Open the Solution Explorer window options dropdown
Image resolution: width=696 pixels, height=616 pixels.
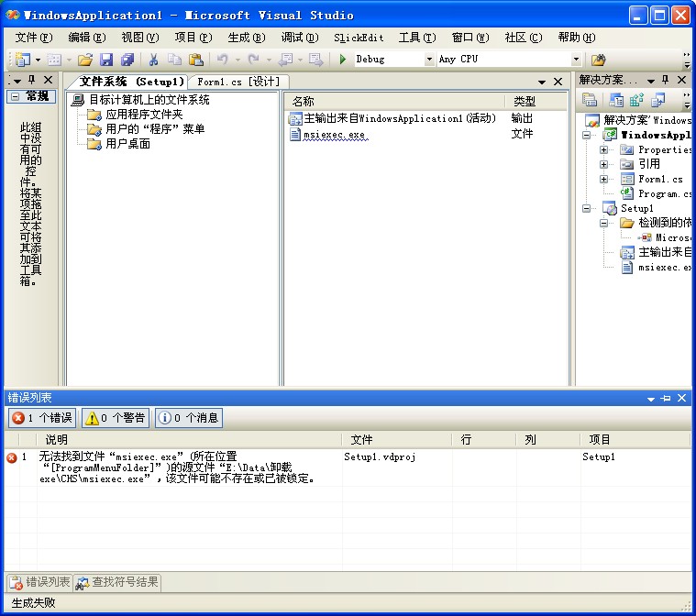(651, 81)
